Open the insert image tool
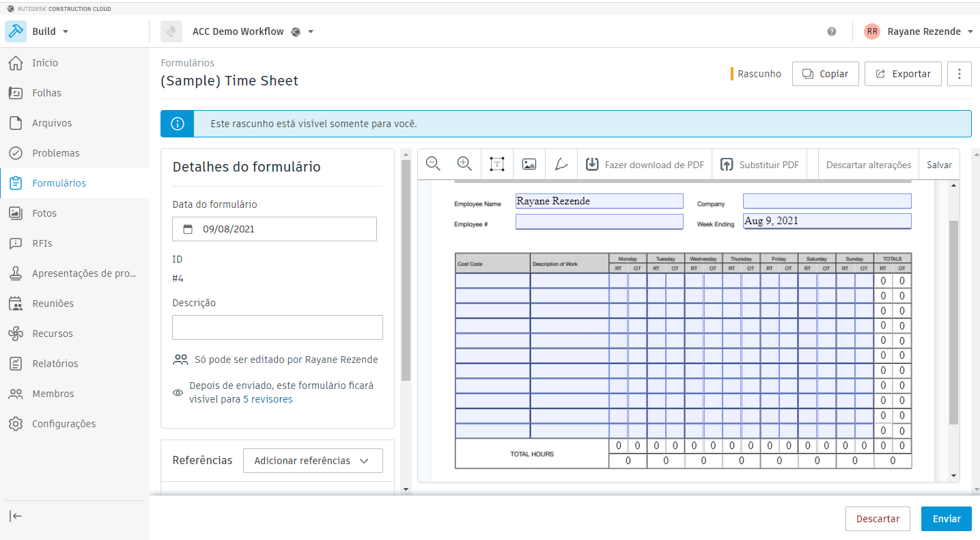The image size is (980, 540). click(x=529, y=164)
